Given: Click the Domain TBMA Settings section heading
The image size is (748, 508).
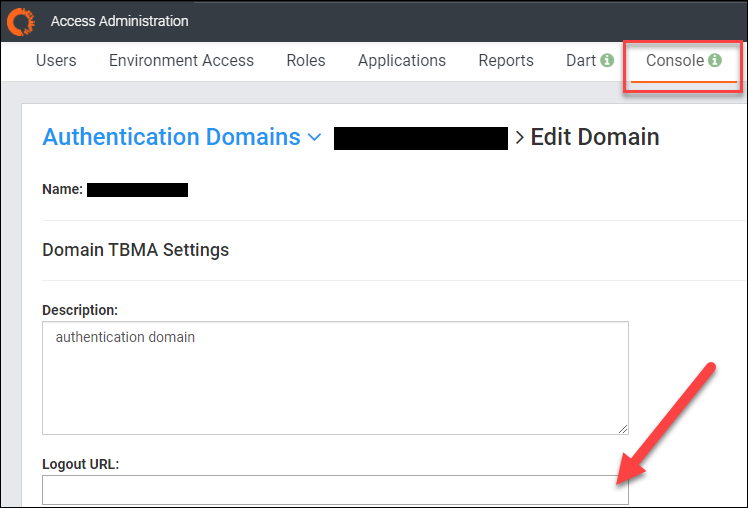Looking at the screenshot, I should pos(135,250).
